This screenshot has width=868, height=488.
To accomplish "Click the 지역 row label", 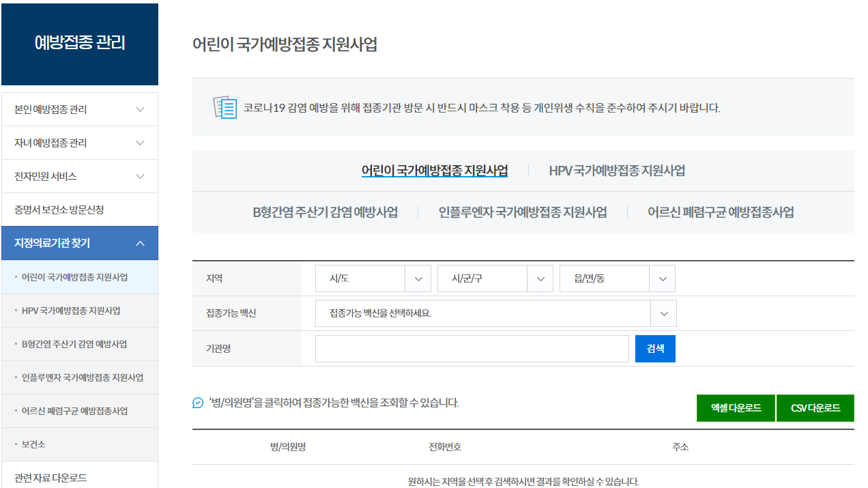I will pyautogui.click(x=214, y=278).
